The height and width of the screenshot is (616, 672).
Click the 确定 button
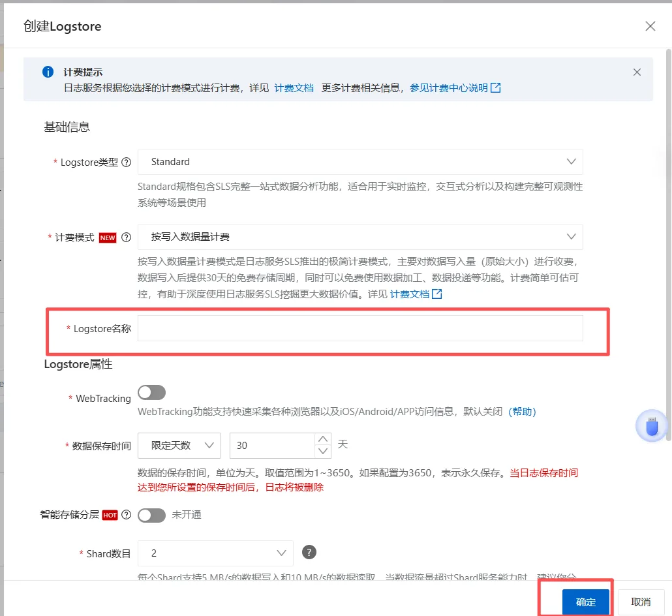(x=585, y=602)
